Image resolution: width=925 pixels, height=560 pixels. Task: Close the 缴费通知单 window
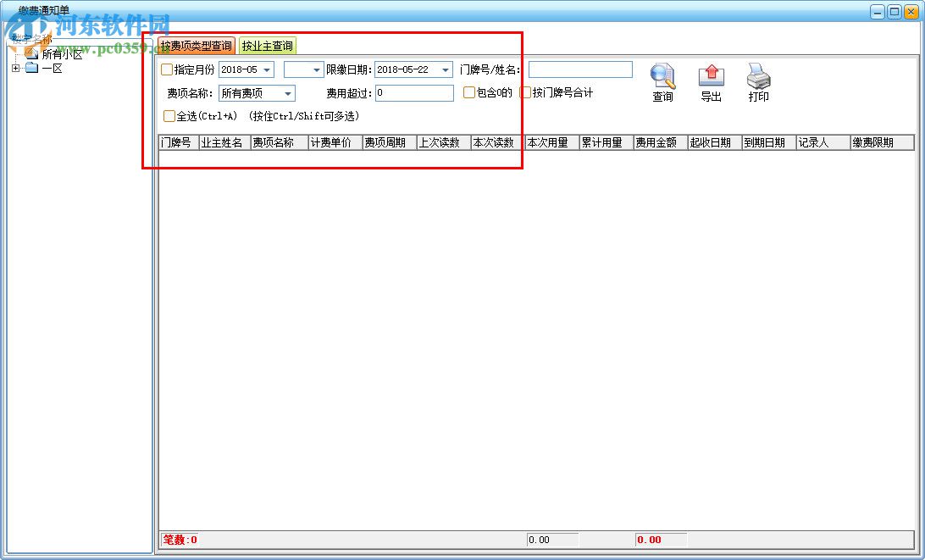click(911, 11)
